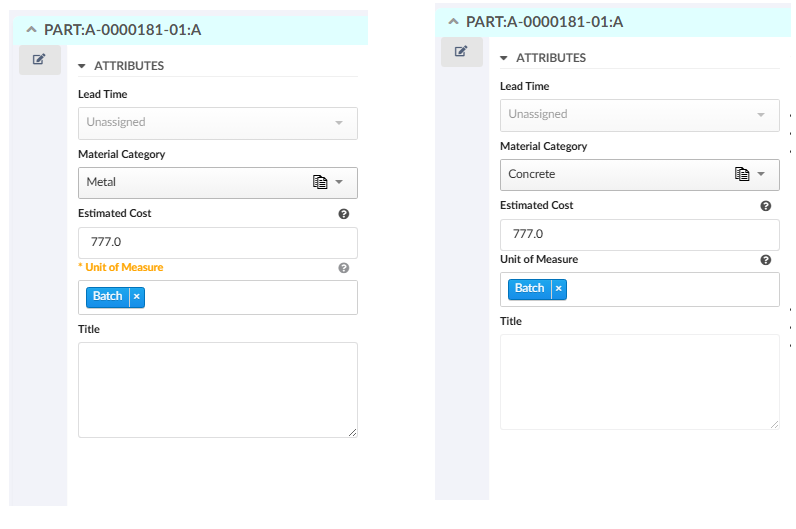Click the Title text area in right panel
Viewport: 796px width, 529px height.
tap(639, 381)
